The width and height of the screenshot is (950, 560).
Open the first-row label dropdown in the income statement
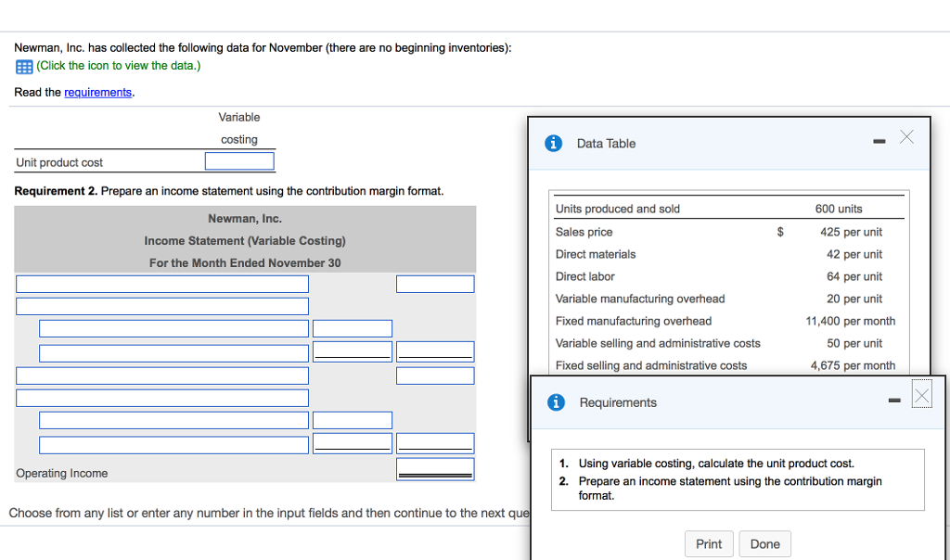[x=161, y=284]
